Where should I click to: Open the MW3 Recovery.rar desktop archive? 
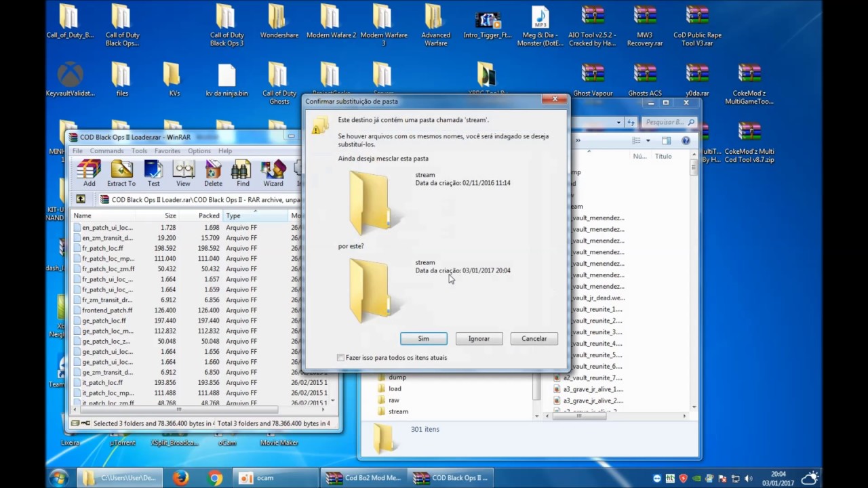tap(644, 25)
